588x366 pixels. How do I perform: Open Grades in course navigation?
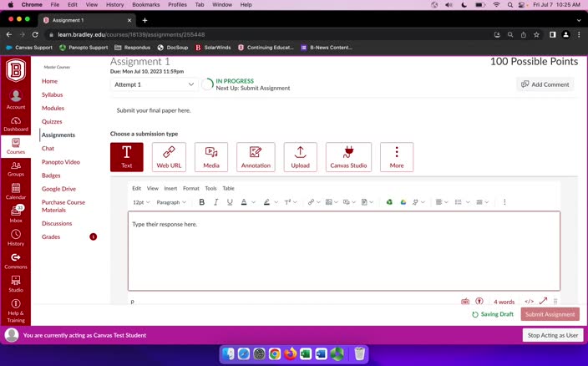point(51,236)
